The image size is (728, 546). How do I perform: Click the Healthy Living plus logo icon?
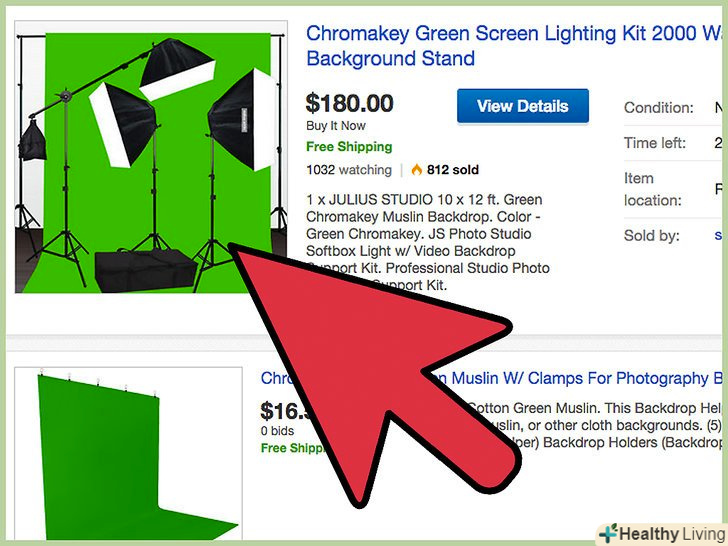(608, 533)
